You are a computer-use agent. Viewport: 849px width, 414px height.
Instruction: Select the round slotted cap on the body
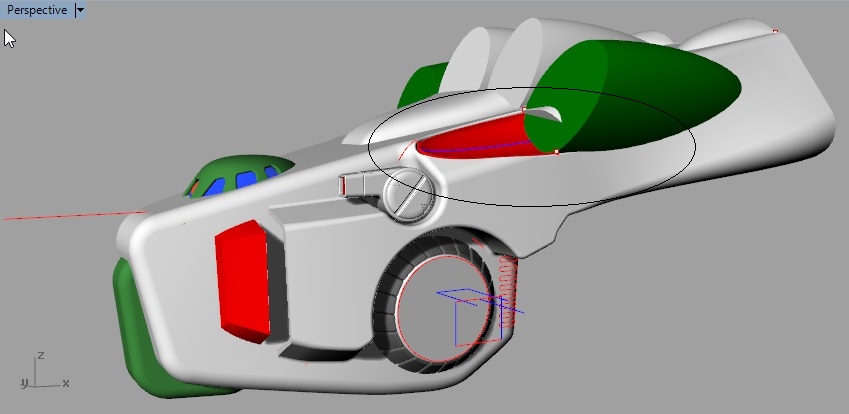point(409,194)
